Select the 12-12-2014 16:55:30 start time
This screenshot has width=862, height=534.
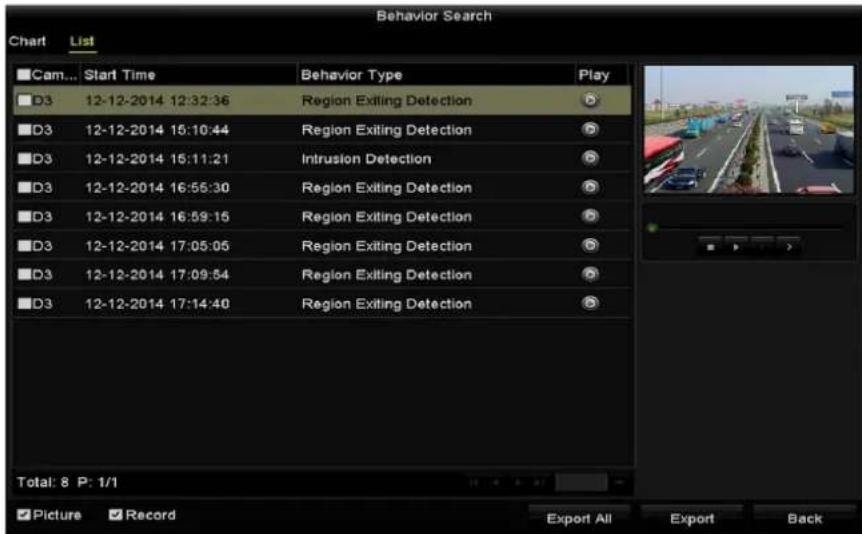point(157,188)
